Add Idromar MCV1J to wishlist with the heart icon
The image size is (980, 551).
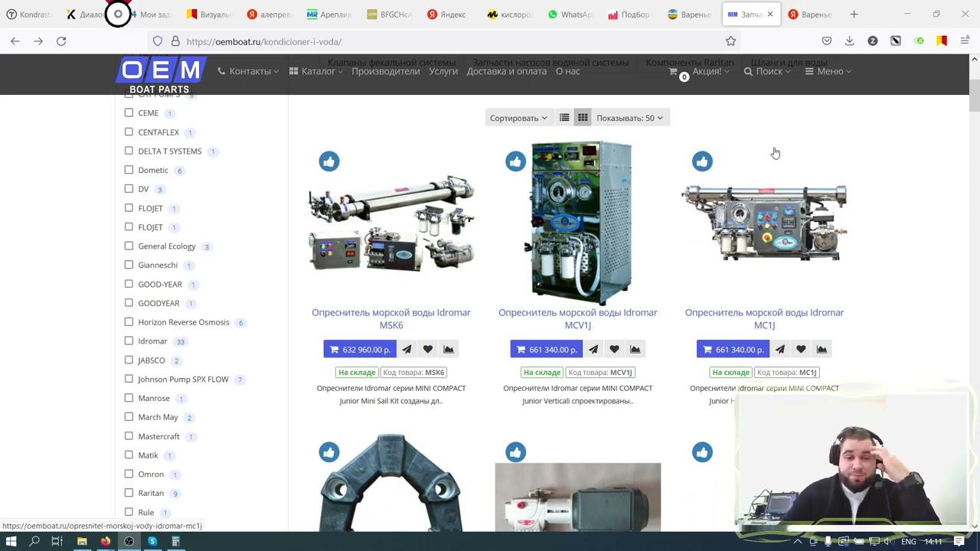pyautogui.click(x=614, y=349)
